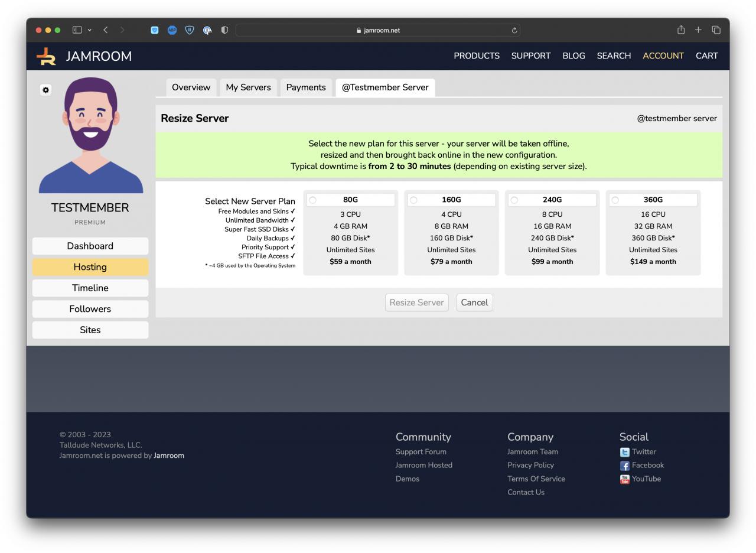Open the profile settings gear icon

45,90
